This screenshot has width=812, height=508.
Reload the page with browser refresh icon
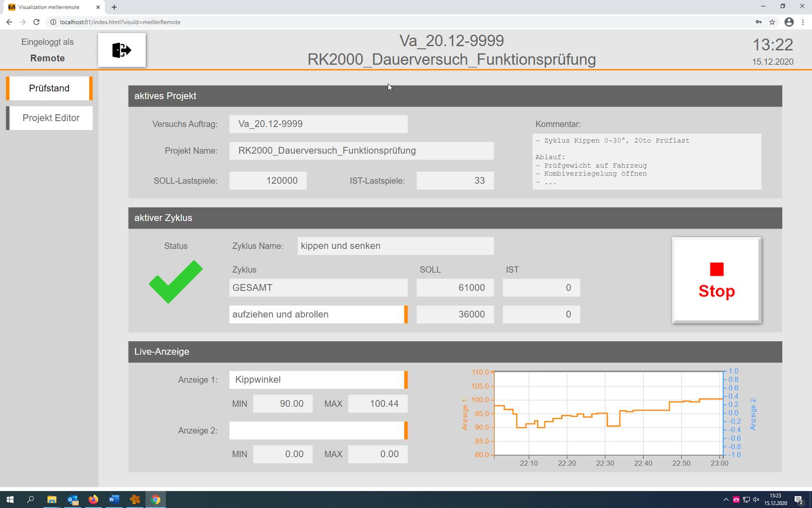pyautogui.click(x=37, y=22)
